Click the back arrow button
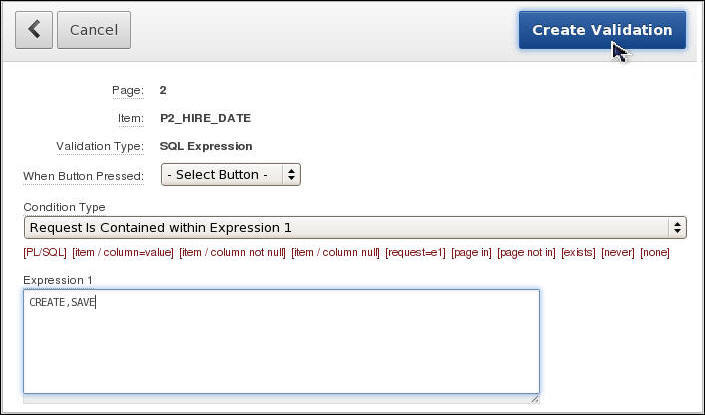 (x=34, y=30)
